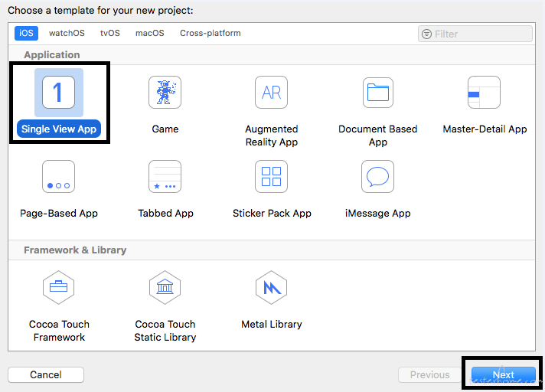This screenshot has width=545, height=392.
Task: Click the Next button
Action: pos(503,375)
